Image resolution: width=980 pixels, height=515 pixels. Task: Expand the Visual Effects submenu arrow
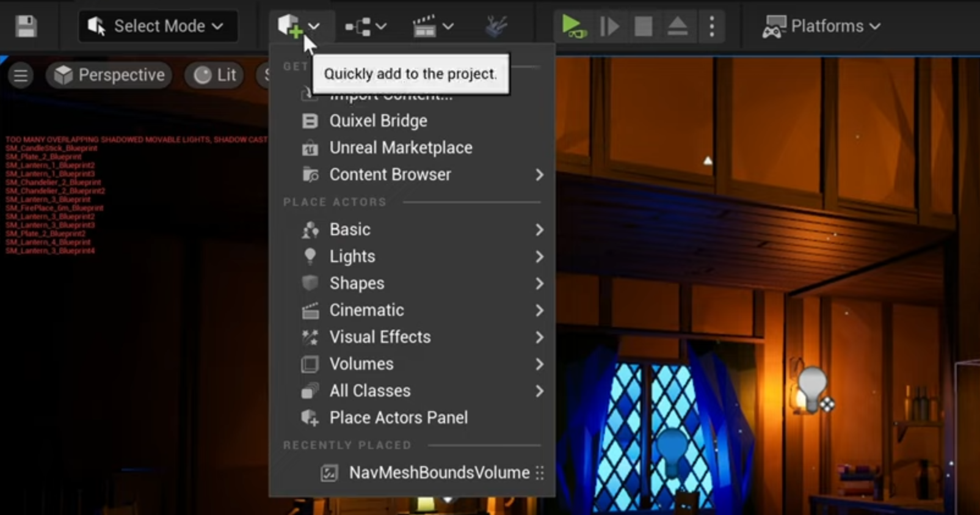tap(539, 337)
